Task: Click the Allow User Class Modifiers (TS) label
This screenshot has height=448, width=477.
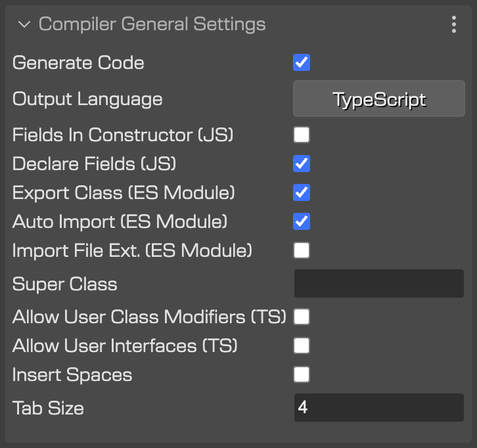Action: coord(149,317)
